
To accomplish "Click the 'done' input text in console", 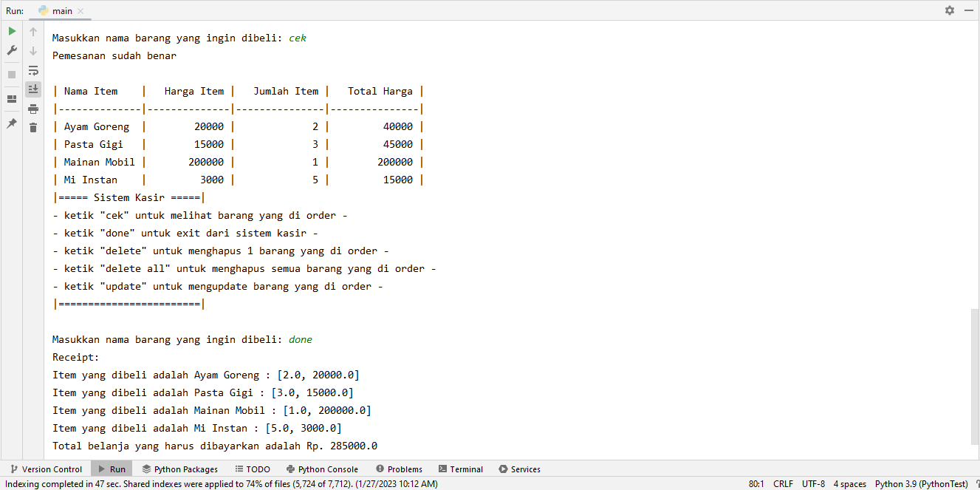I will coord(301,340).
